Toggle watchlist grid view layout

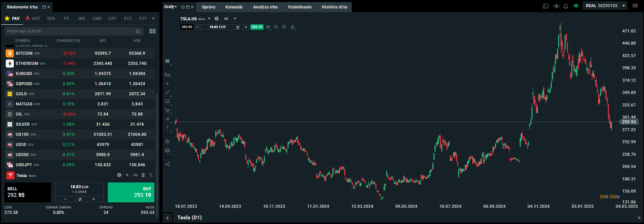click(152, 31)
